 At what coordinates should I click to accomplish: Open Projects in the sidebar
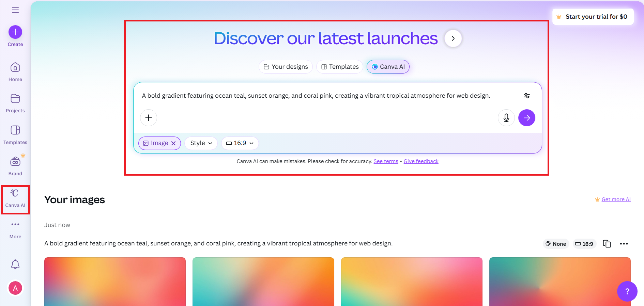click(15, 103)
